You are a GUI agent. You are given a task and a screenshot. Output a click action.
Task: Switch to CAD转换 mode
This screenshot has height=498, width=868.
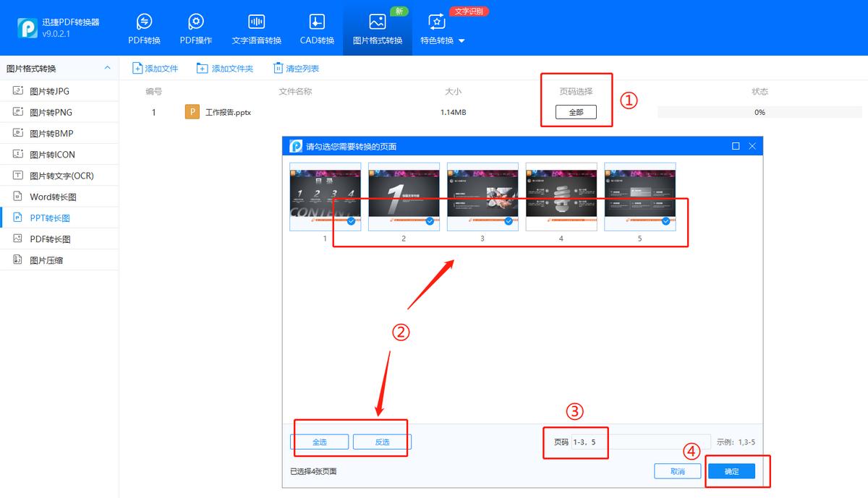pyautogui.click(x=315, y=29)
